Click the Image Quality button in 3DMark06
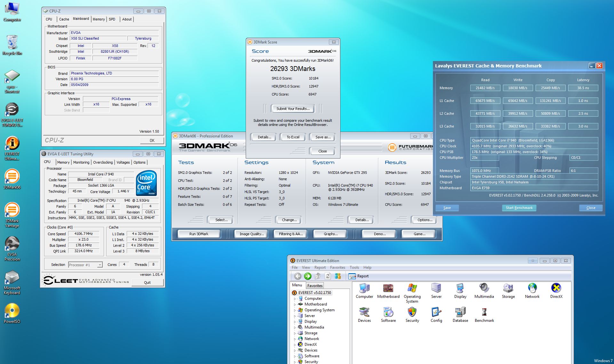Screen dimensions: 614x364 click(x=251, y=234)
